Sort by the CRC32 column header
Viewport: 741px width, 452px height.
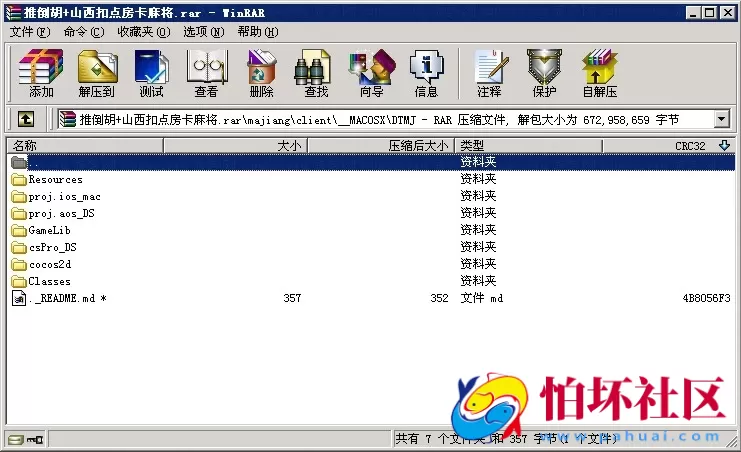pyautogui.click(x=668, y=146)
